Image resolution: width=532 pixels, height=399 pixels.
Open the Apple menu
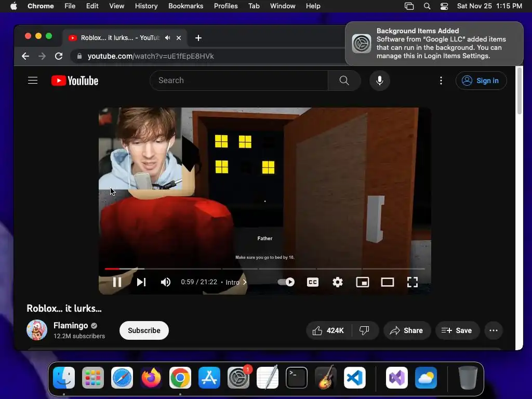[14, 6]
